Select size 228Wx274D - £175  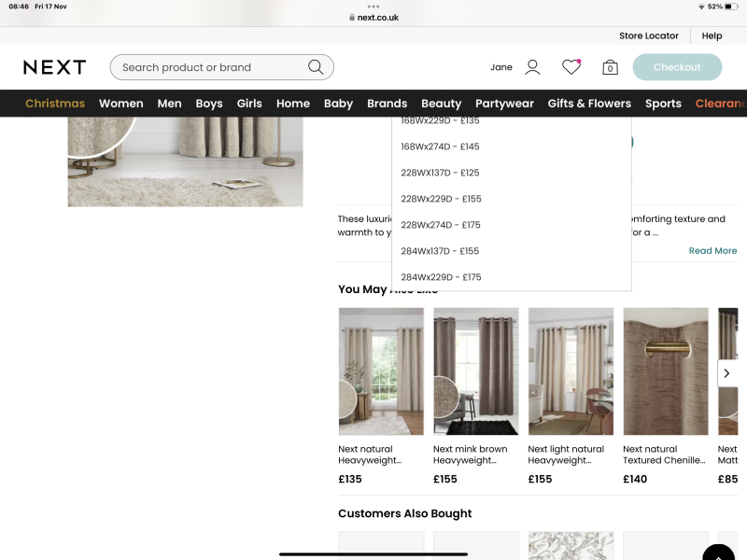[512, 225]
